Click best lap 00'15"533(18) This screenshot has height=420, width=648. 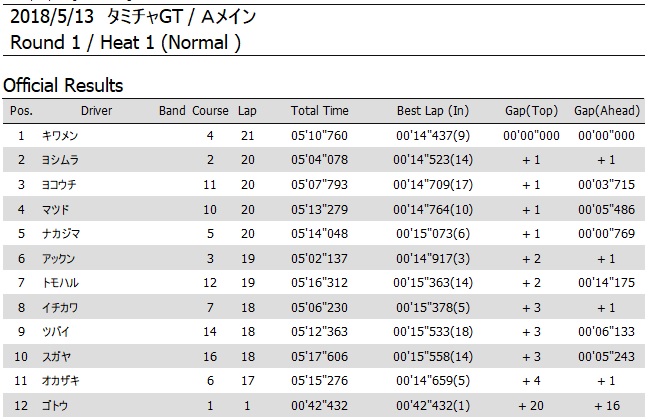433,332
